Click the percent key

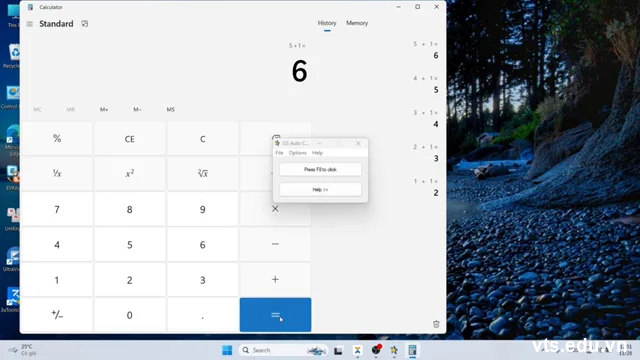[x=57, y=139]
